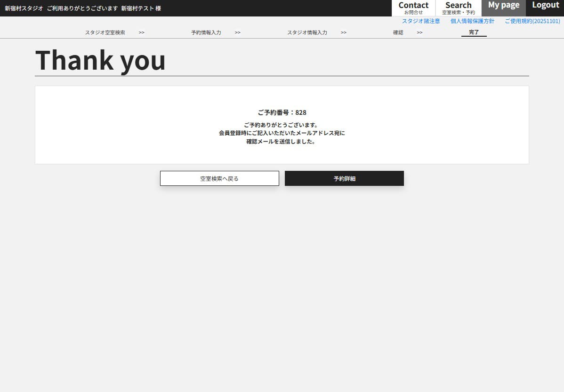Select the スタジオ情報入力 step
Image resolution: width=564 pixels, height=392 pixels.
coord(307,32)
